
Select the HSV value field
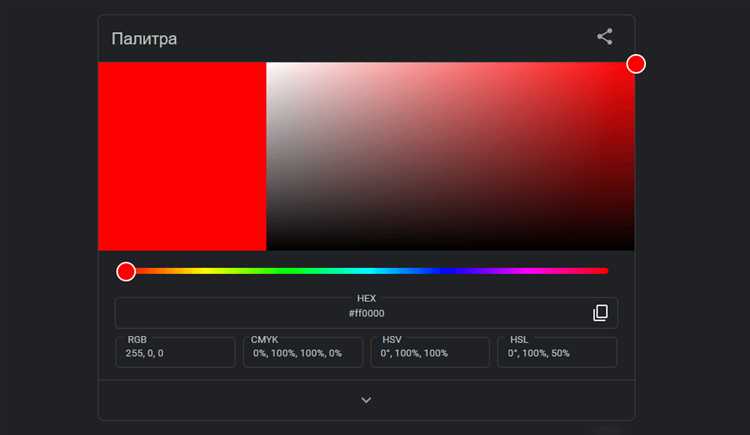pos(430,352)
